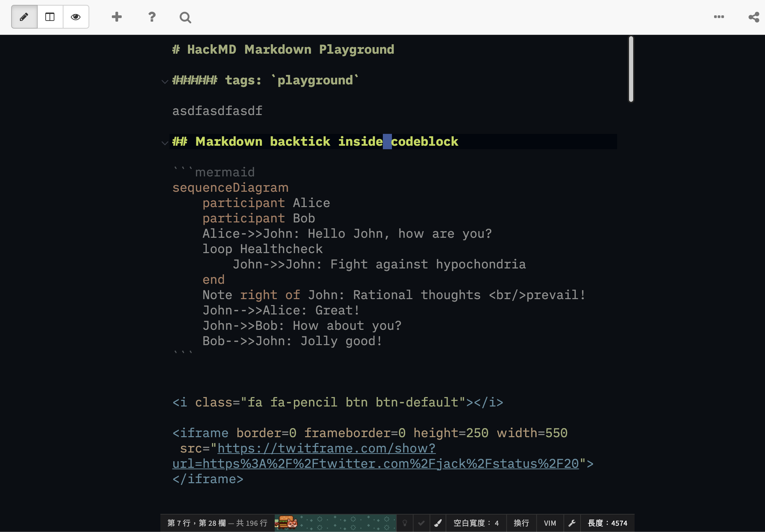
Task: Open search with the magnifier icon
Action: tap(185, 17)
